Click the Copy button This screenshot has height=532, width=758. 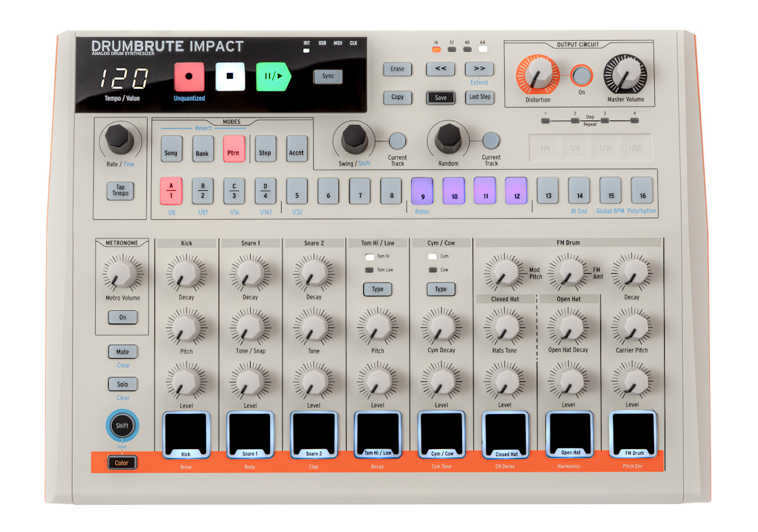pyautogui.click(x=397, y=97)
